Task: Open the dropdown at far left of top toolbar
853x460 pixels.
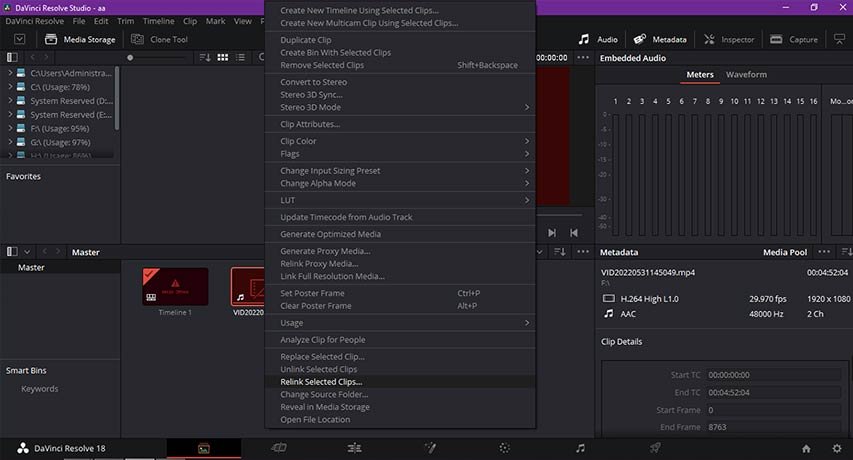Action: click(20, 39)
